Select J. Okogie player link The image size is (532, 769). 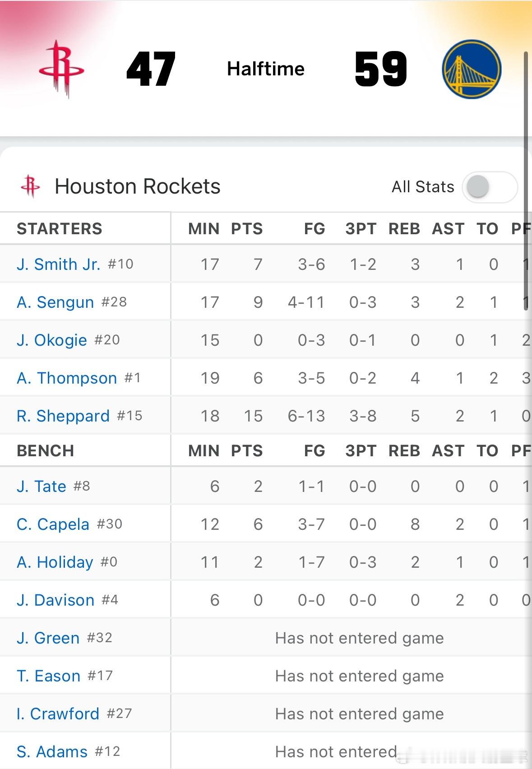51,340
